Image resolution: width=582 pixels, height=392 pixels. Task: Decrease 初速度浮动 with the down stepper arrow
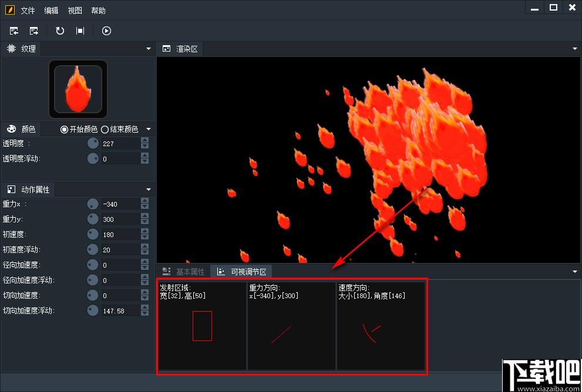point(145,252)
